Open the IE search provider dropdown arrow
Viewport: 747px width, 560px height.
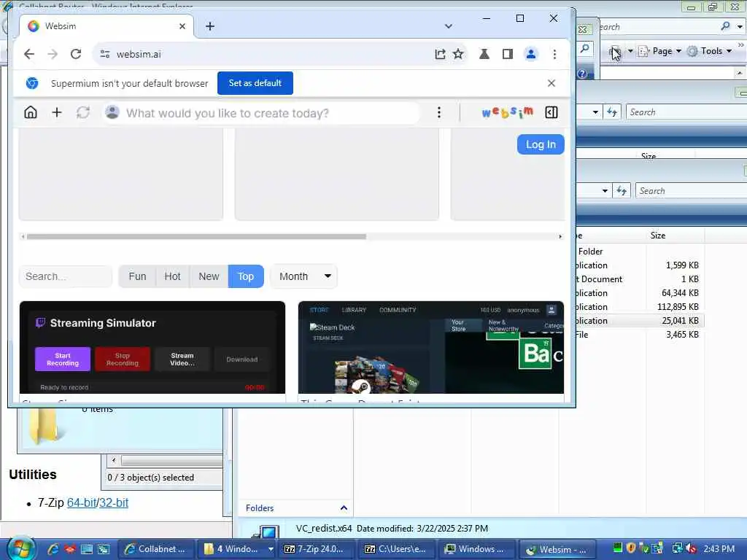740,27
